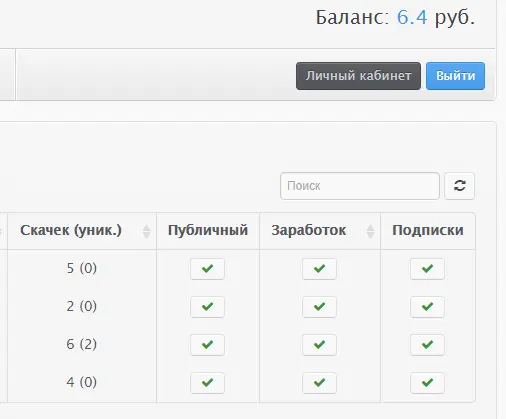Click the 6.4 balance amount link

[412, 17]
